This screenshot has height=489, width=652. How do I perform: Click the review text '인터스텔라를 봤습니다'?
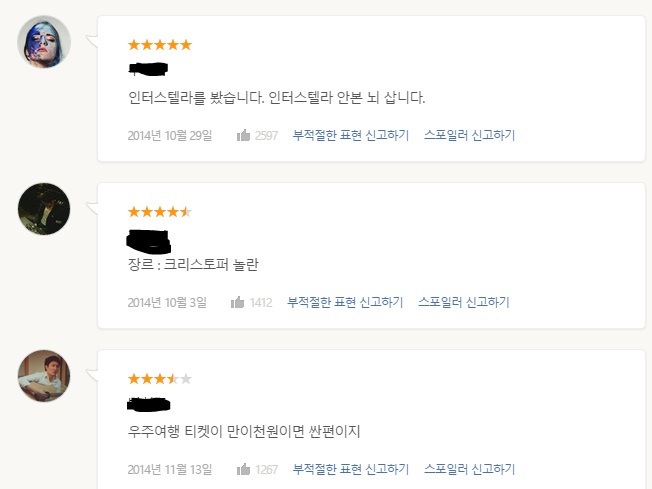click(271, 98)
